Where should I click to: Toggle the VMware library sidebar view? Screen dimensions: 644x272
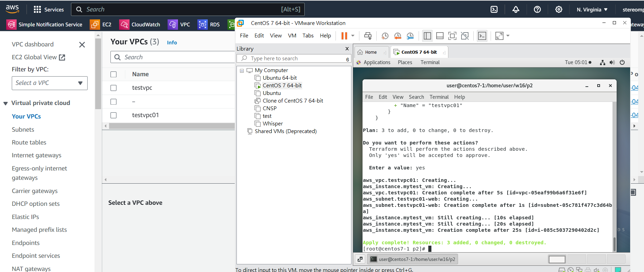(427, 36)
